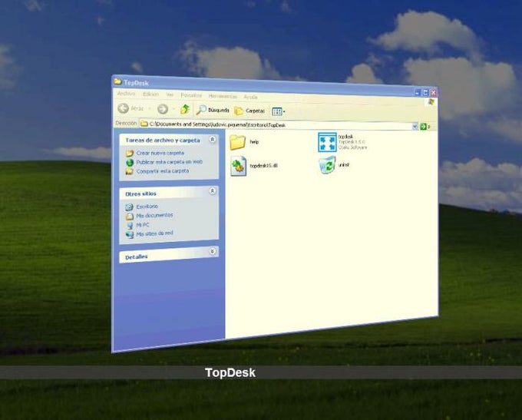This screenshot has width=522, height=420.
Task: Click the Back (Atrás) arrow icon
Action: coord(123,108)
